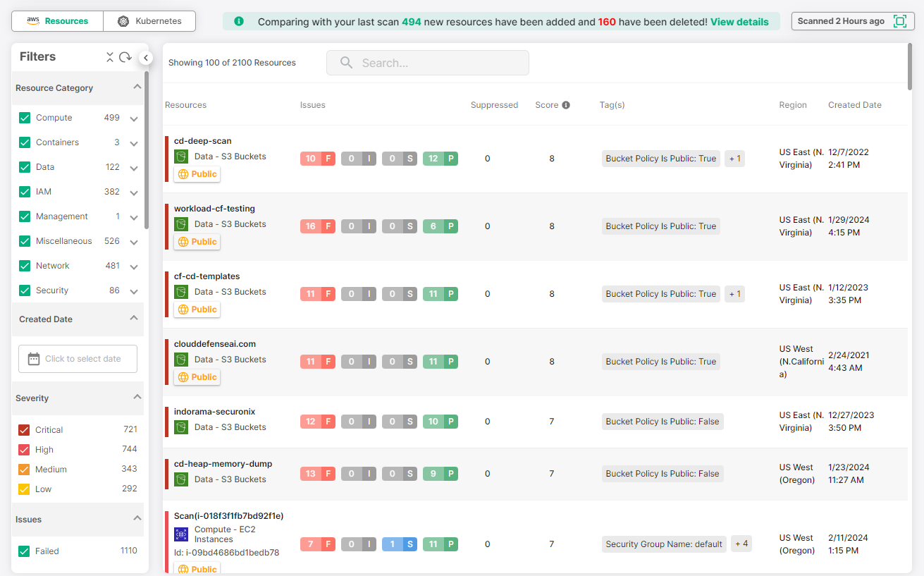This screenshot has height=576, width=924.
Task: Uncheck the Failed issues checkbox
Action: tap(25, 551)
